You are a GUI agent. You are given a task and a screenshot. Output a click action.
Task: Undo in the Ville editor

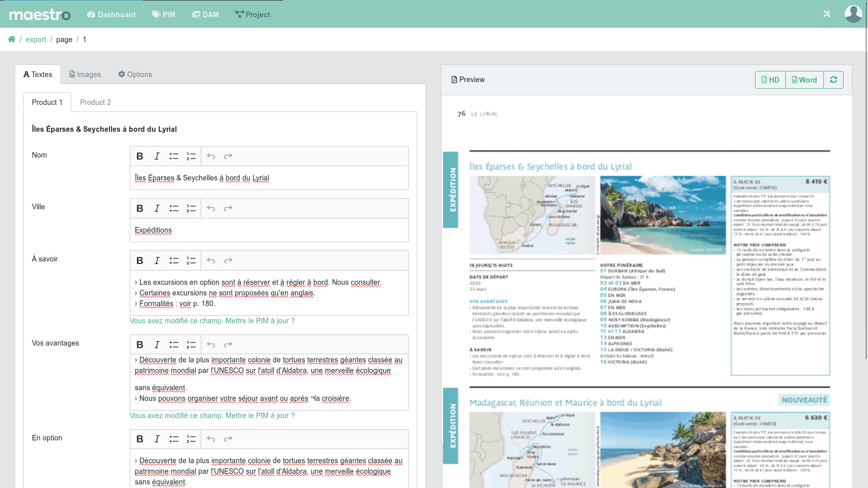click(211, 209)
